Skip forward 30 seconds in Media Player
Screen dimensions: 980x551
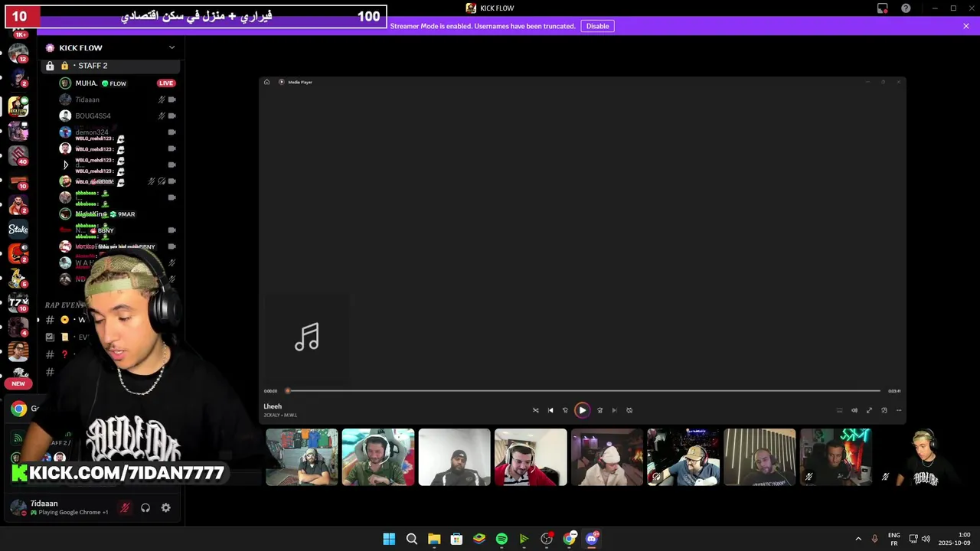599,410
